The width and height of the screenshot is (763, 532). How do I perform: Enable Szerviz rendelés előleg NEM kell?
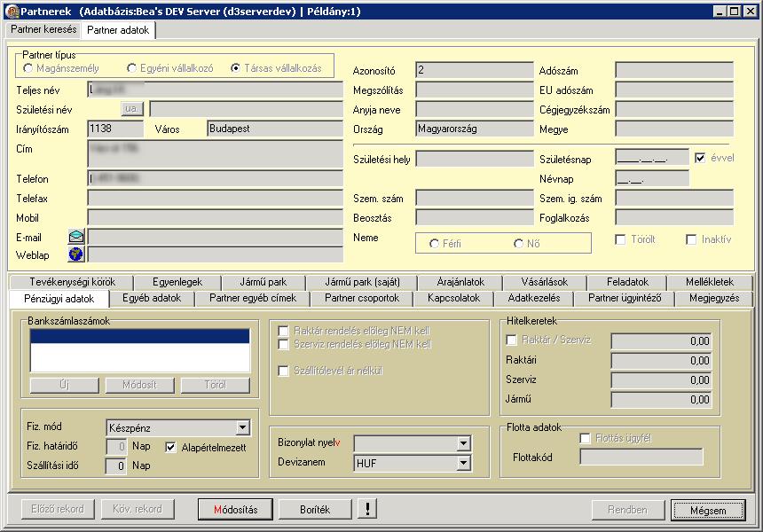283,345
